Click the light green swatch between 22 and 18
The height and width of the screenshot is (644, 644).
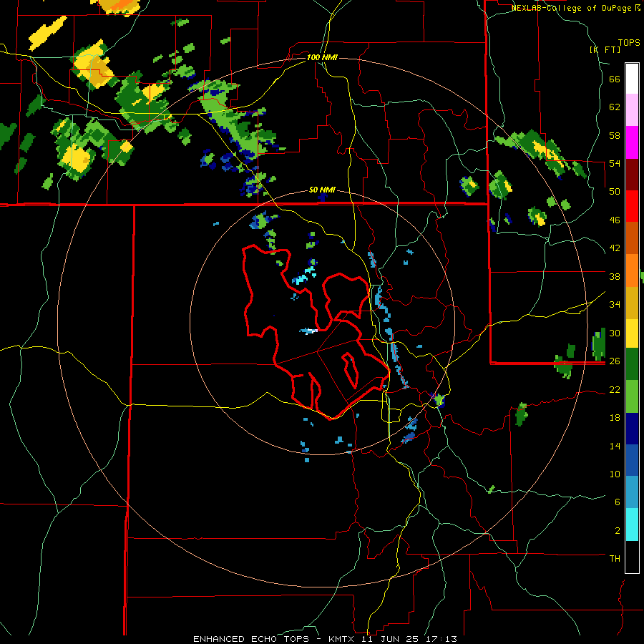click(x=632, y=396)
